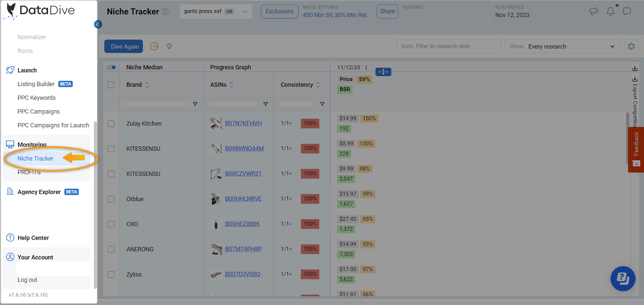Open the Show: Every research dropdown
This screenshot has height=305, width=644.
point(563,46)
